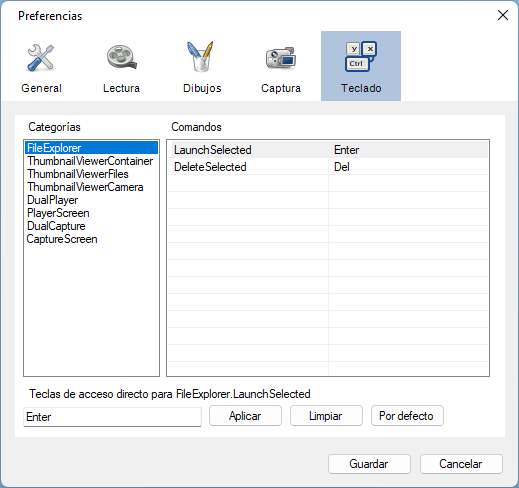519x488 pixels.
Task: Select the Dibujos pencil cup icon
Action: click(200, 56)
